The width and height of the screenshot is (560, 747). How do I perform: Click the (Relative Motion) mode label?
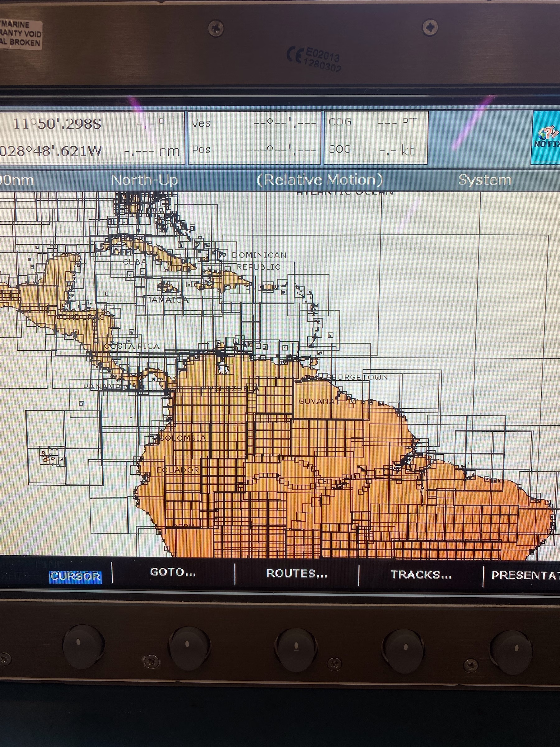320,180
